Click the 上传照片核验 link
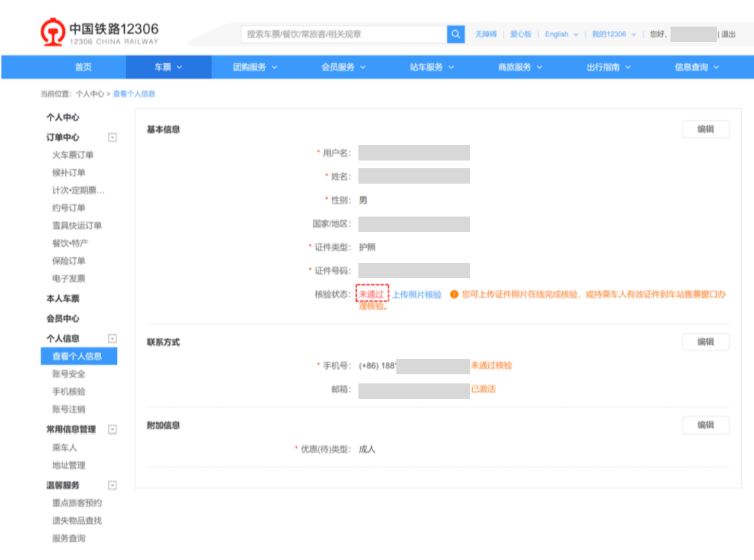This screenshot has height=560, width=754. [x=417, y=295]
